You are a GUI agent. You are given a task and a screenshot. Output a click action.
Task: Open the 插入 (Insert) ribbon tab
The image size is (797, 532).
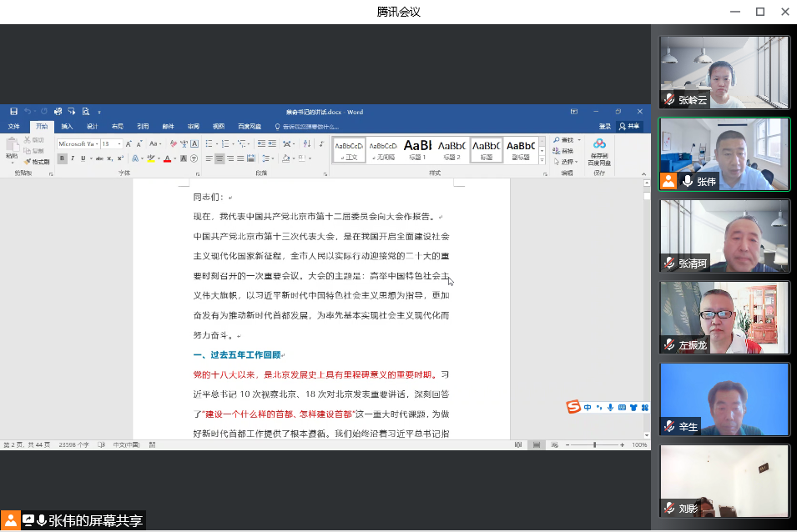[x=67, y=127]
